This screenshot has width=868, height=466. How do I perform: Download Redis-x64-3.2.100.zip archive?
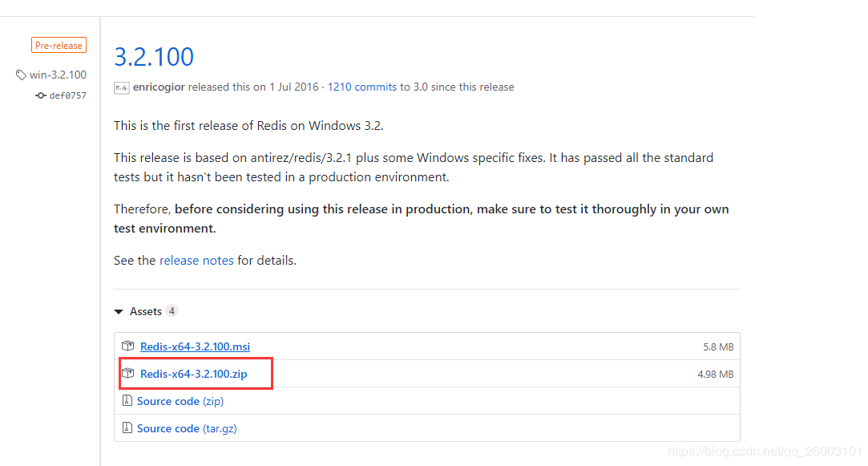(x=194, y=374)
